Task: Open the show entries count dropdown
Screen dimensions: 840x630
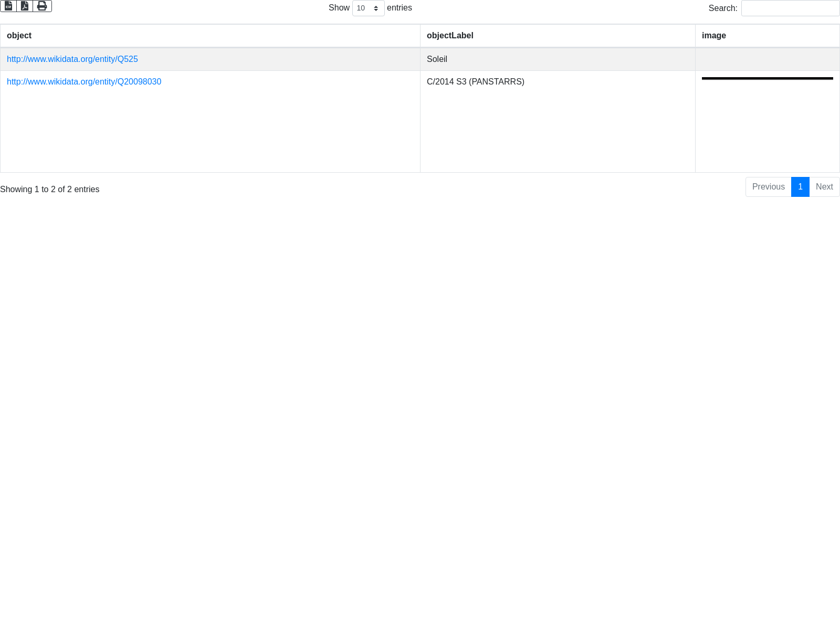Action: 368,8
